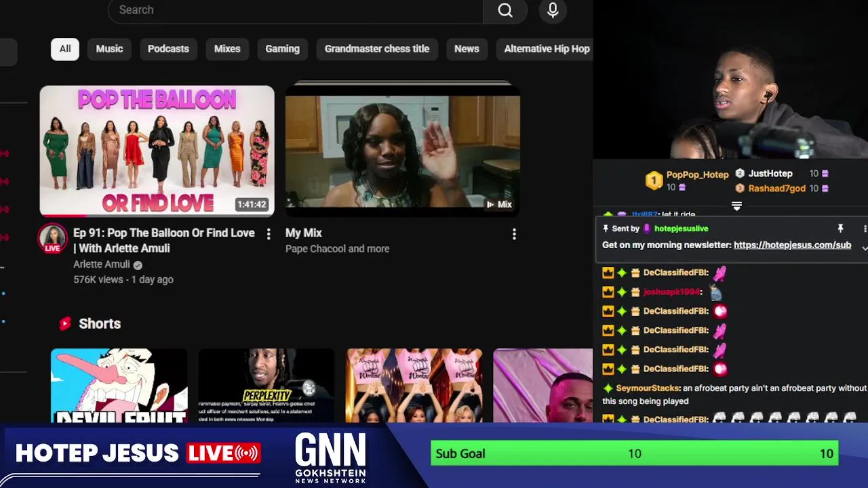This screenshot has height=488, width=868.
Task: Select the Music filter chip
Action: click(109, 49)
